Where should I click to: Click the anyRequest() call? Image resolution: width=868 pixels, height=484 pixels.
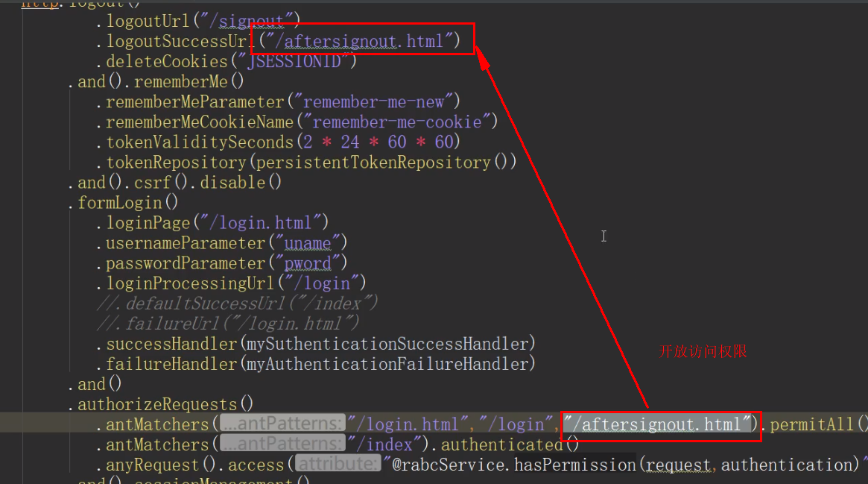click(x=160, y=465)
